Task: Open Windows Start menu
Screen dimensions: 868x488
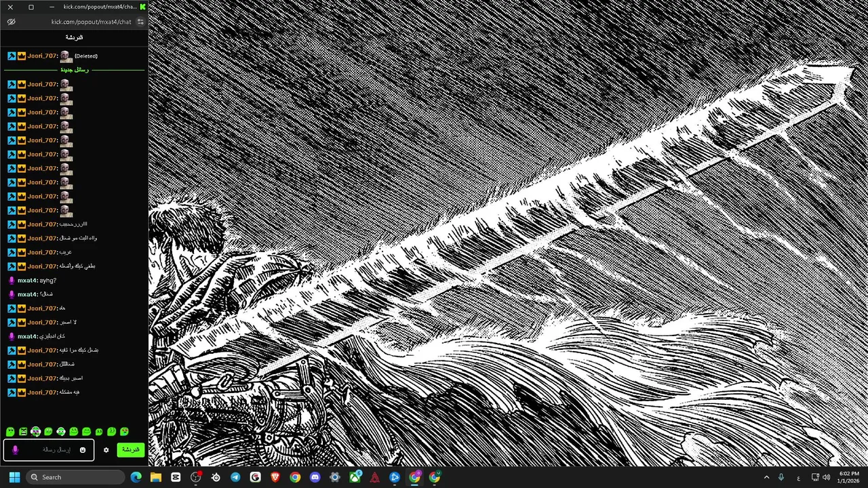Action: (x=14, y=477)
